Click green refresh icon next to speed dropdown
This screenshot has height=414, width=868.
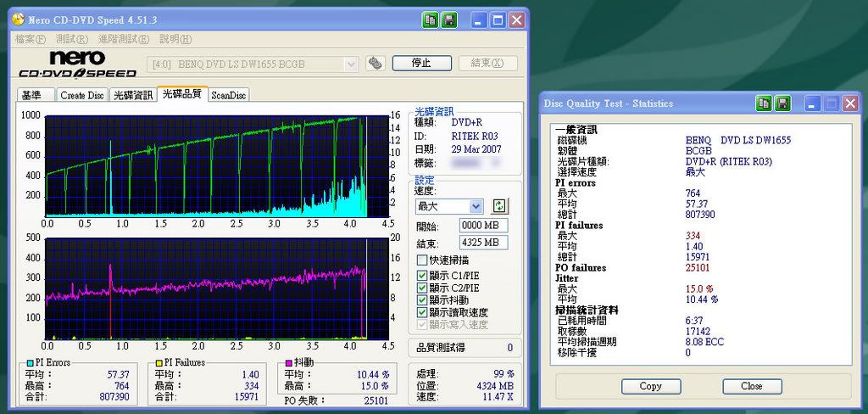[x=499, y=206]
